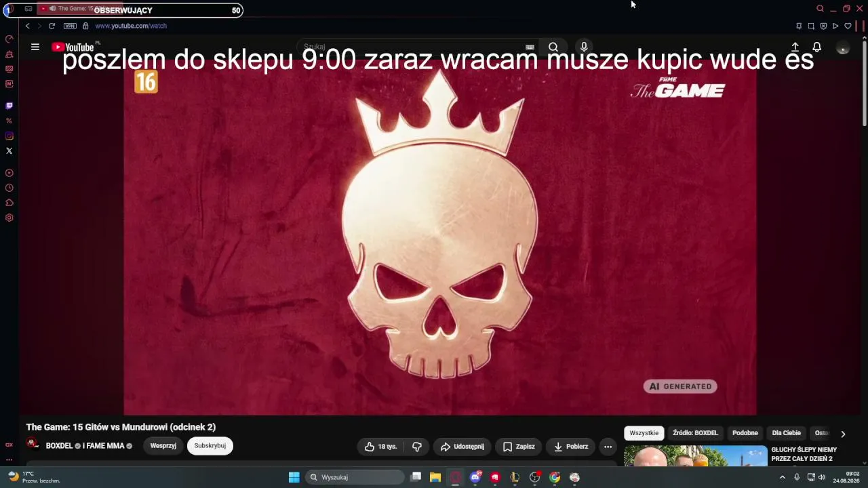Open the sidebar three-dot more menu
The height and width of the screenshot is (488, 868).
coord(9,460)
